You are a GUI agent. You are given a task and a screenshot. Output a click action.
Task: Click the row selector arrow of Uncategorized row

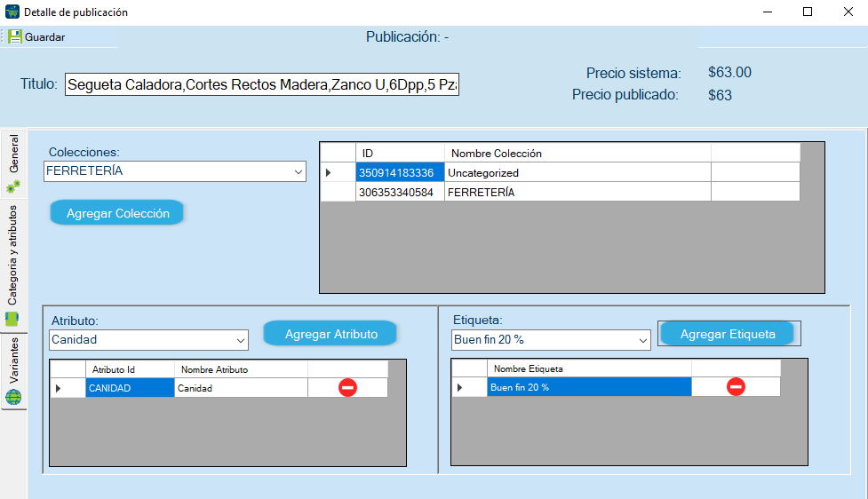[x=338, y=172]
